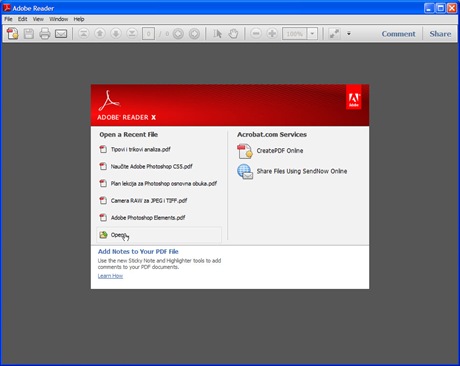Click the Open... folder entry
This screenshot has width=460, height=366.
point(159,235)
